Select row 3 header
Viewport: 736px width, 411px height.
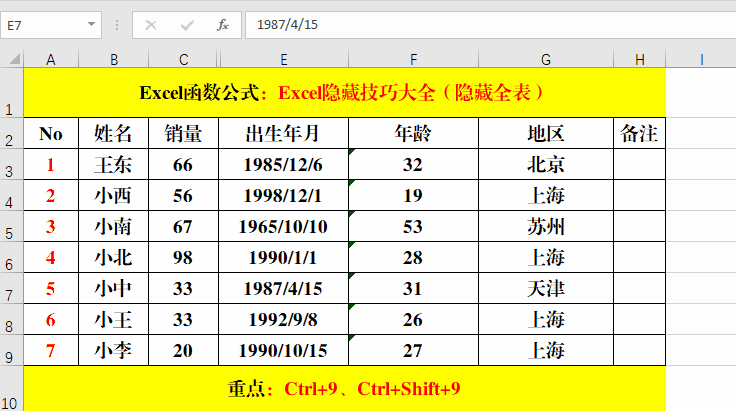[x=11, y=164]
